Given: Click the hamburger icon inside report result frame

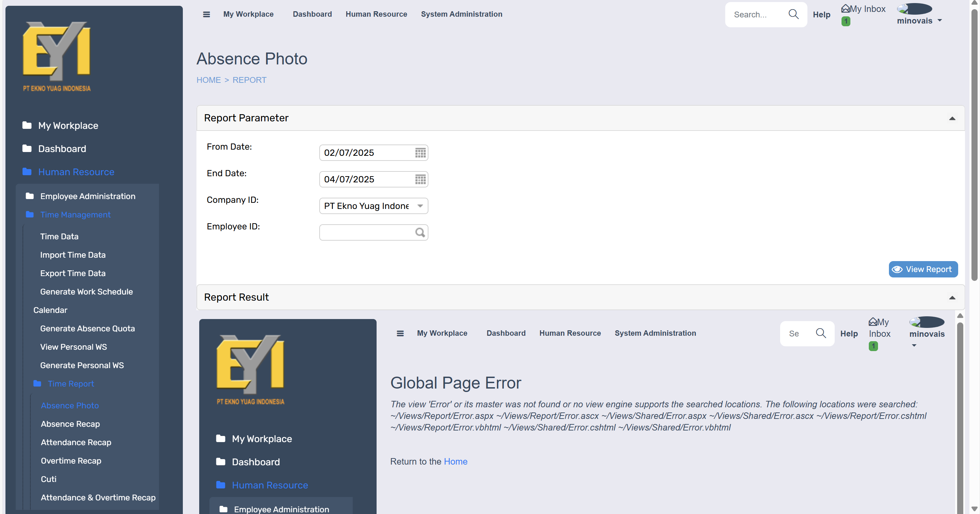Looking at the screenshot, I should coord(400,333).
